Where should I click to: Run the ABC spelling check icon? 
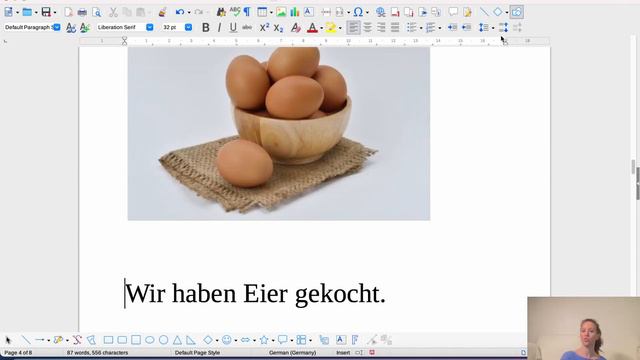235,11
